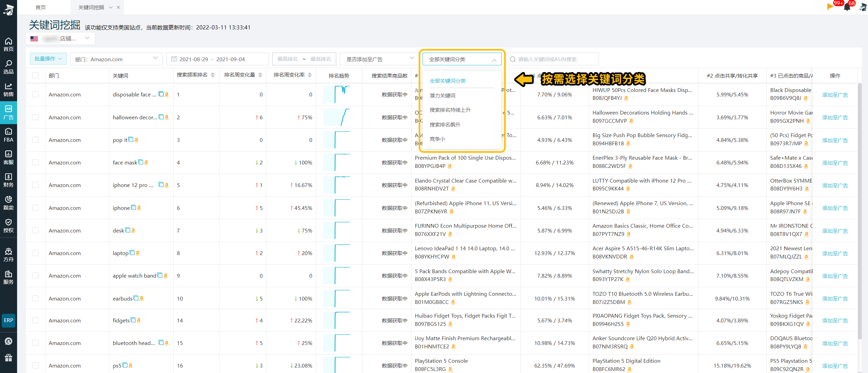
Task: Check the 'pop it' row checkbox
Action: 36,139
